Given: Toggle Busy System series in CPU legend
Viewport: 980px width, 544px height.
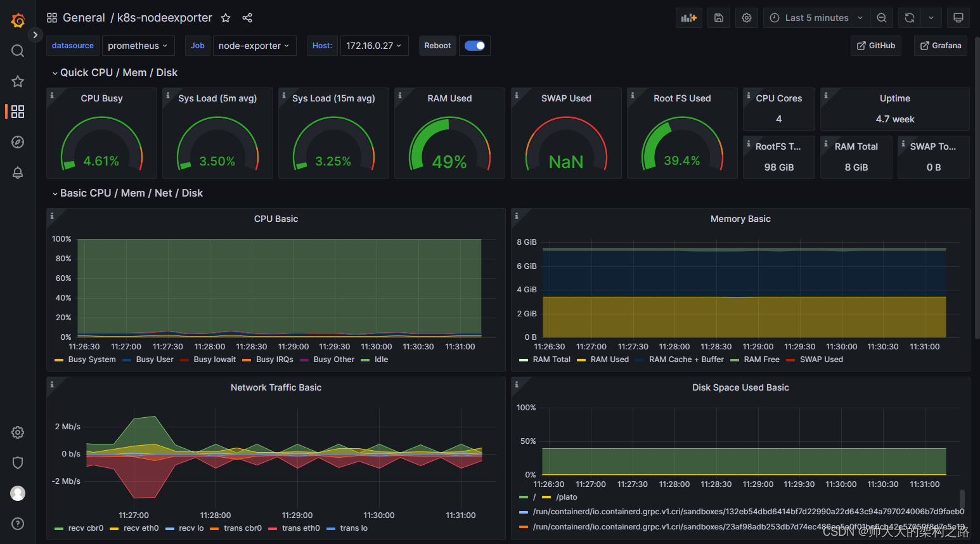Looking at the screenshot, I should point(92,359).
